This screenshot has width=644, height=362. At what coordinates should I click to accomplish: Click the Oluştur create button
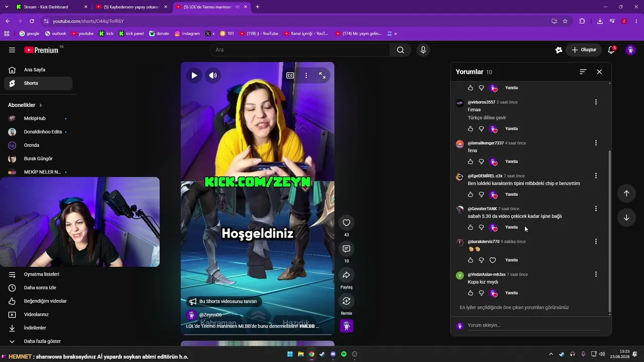[x=584, y=50]
